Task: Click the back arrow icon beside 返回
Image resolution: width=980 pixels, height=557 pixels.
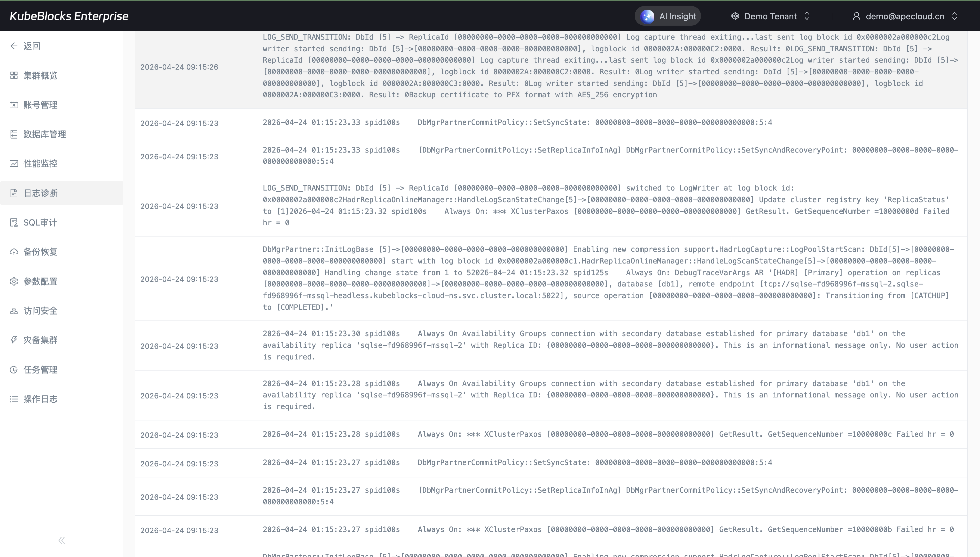Action: (x=14, y=46)
